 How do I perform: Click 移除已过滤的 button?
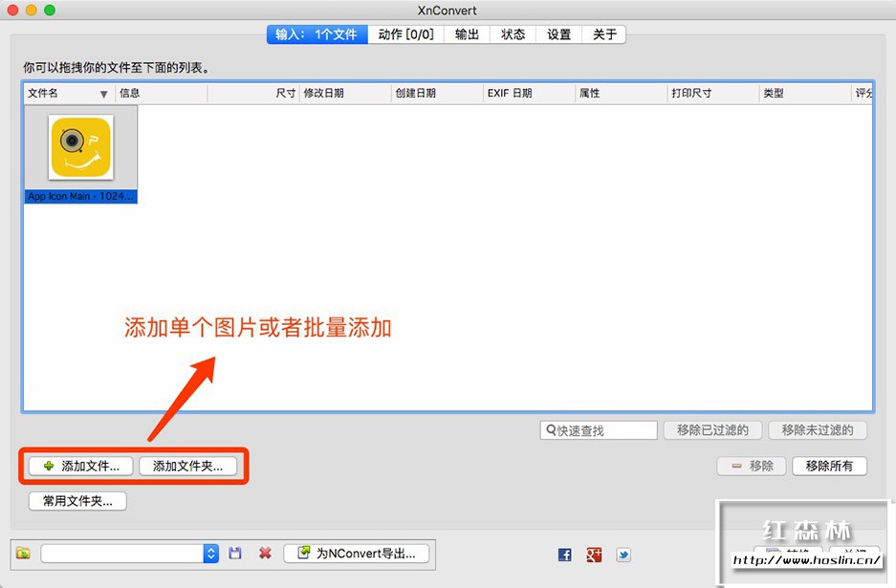coord(712,430)
